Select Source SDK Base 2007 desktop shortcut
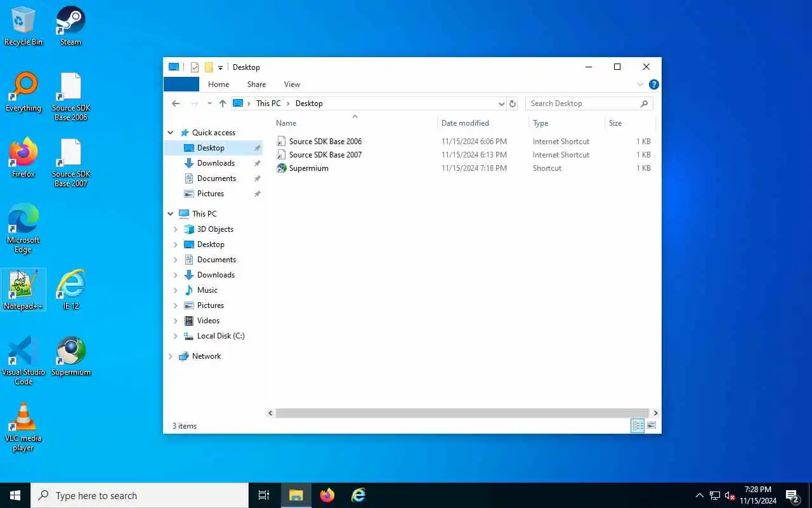812x508 pixels. tap(70, 163)
